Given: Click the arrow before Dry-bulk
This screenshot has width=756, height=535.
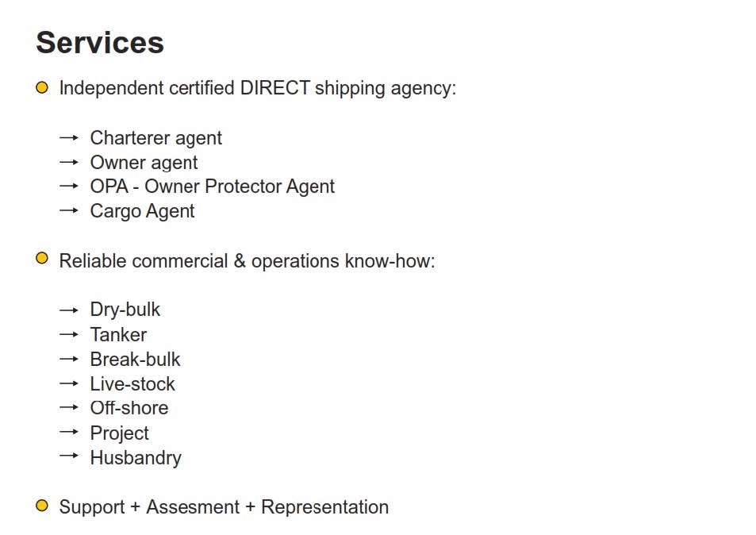Looking at the screenshot, I should click(69, 310).
